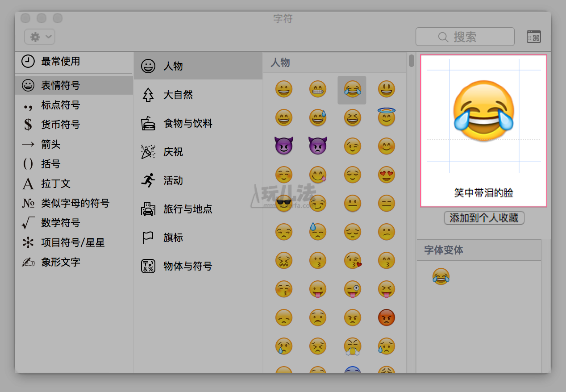Select 括号 category

[x=74, y=164]
